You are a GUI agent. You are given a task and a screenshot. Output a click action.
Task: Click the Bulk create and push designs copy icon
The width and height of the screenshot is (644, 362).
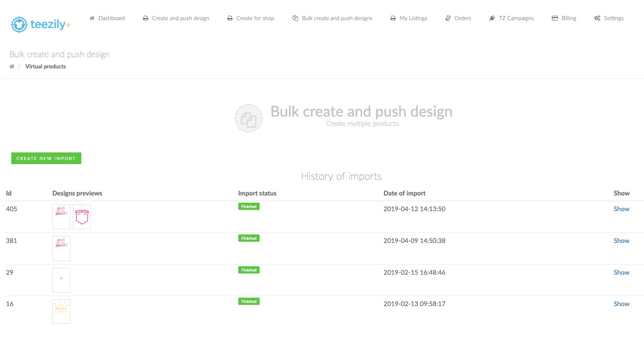pyautogui.click(x=294, y=18)
